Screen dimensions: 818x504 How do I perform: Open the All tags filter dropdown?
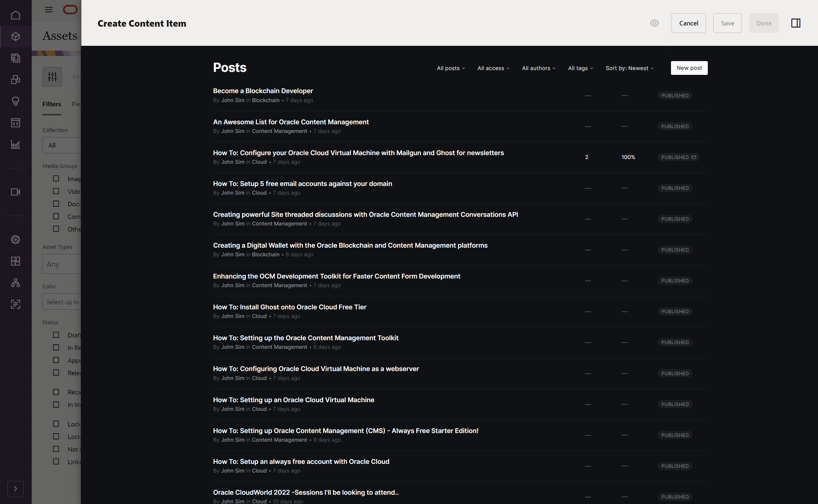pyautogui.click(x=581, y=68)
